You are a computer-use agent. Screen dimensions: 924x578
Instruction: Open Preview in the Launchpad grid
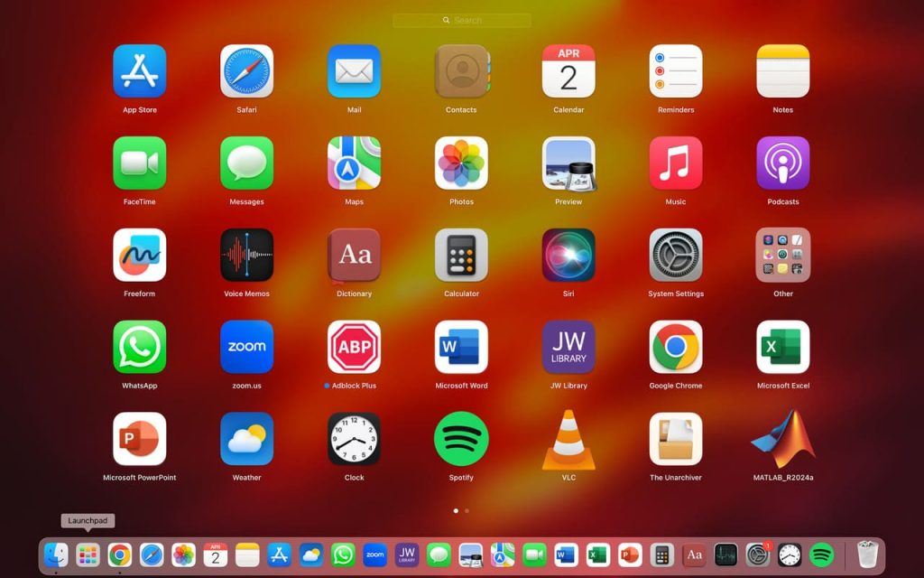click(568, 163)
